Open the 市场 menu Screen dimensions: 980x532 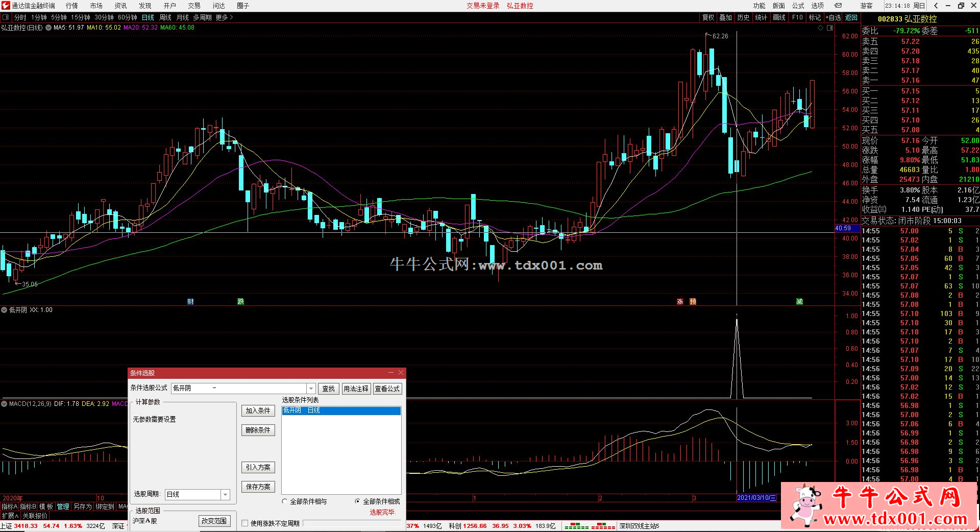[96, 6]
